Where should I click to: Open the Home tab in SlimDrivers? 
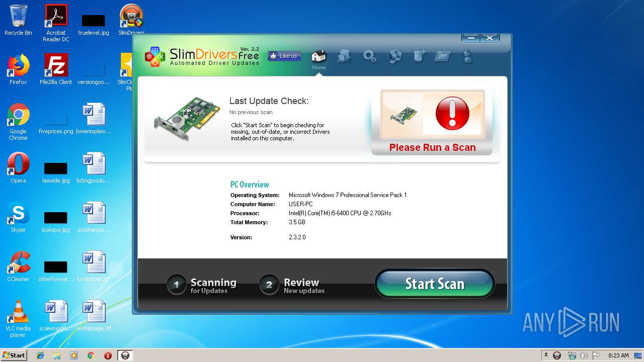(318, 60)
